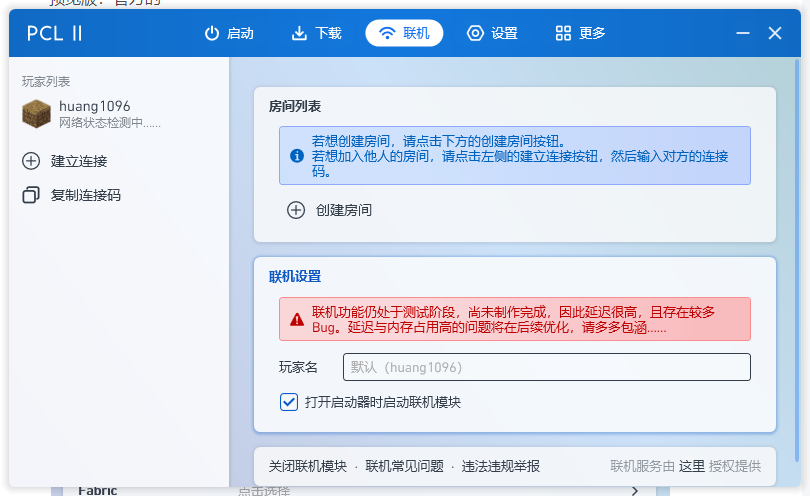
Task: Select the 联机 (Multiplayer) tab
Action: pos(404,33)
